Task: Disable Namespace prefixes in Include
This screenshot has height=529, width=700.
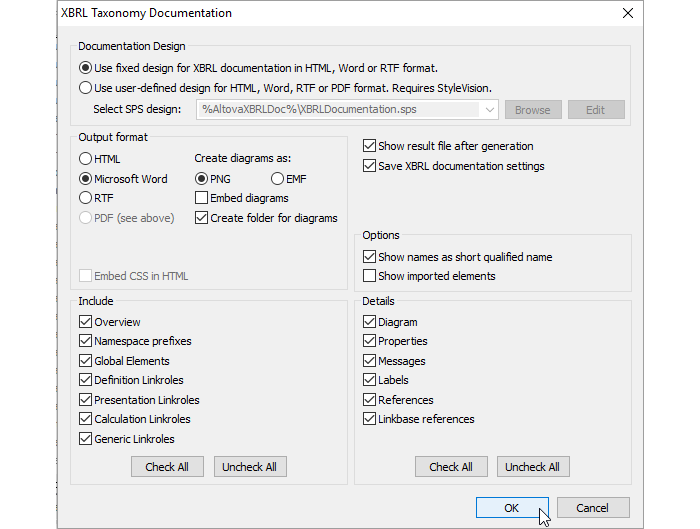Action: [x=86, y=341]
